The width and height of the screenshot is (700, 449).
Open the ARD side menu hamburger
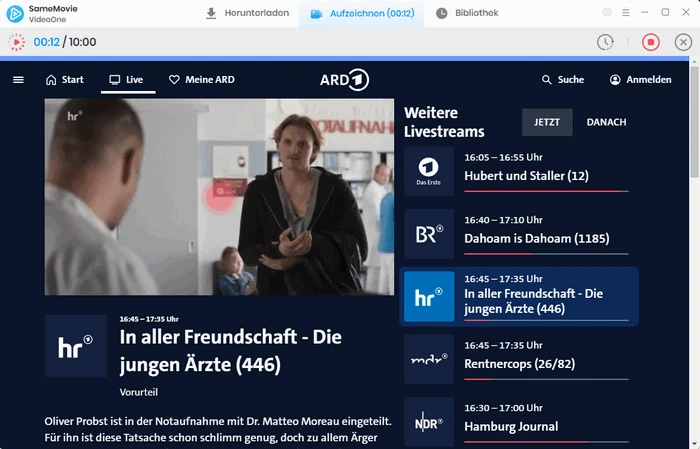point(18,80)
